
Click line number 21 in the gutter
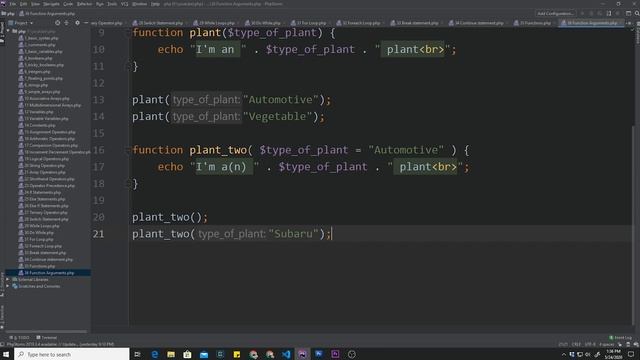pyautogui.click(x=98, y=234)
